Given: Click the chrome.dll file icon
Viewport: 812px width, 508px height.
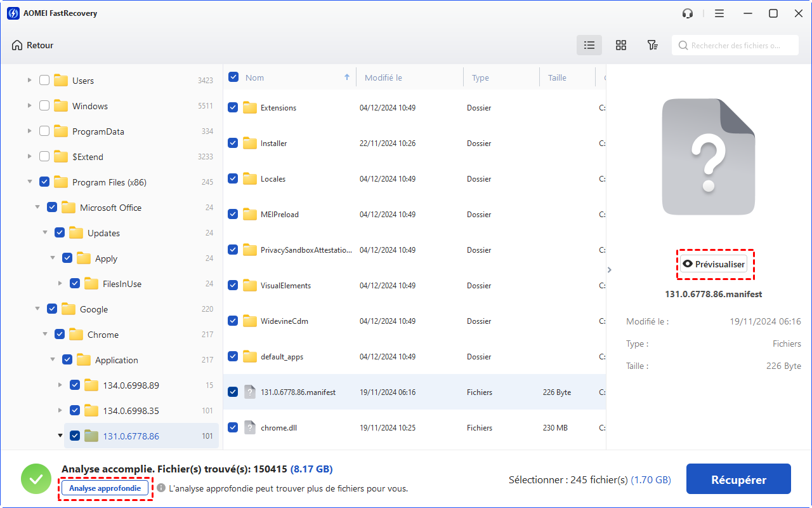Looking at the screenshot, I should click(x=250, y=427).
